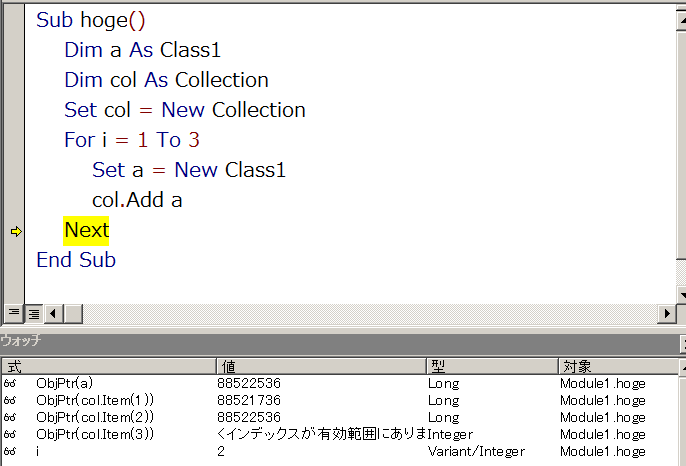The height and width of the screenshot is (466, 686).
Task: Click the index out of range error value
Action: (321, 434)
